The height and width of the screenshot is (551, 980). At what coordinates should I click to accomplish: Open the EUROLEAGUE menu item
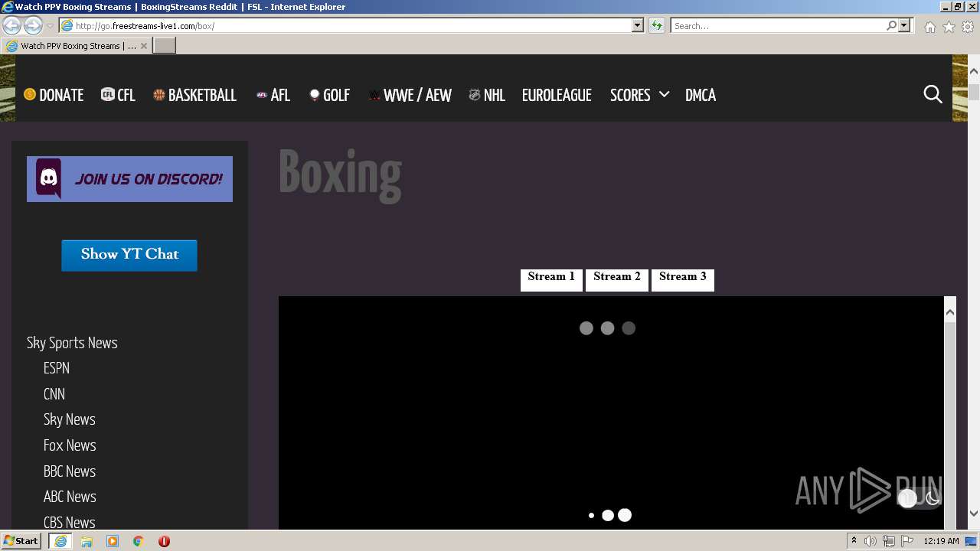[x=557, y=95]
